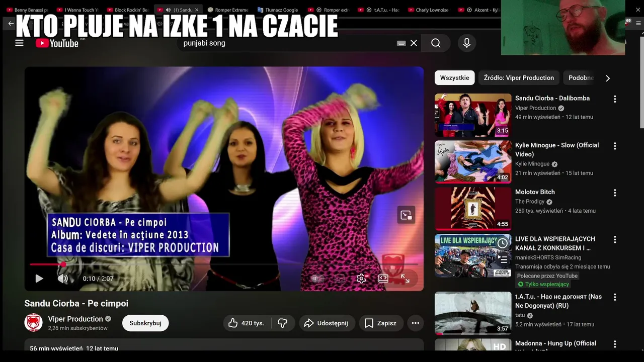Click the Tylko wspierający badge
This screenshot has width=644, height=362.
[544, 284]
